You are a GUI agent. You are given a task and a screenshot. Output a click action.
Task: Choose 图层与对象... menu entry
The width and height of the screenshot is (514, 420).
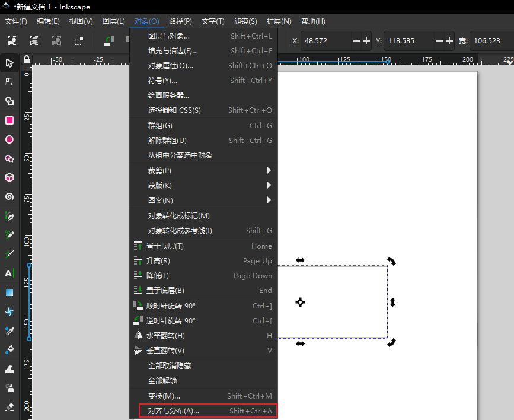[203, 36]
